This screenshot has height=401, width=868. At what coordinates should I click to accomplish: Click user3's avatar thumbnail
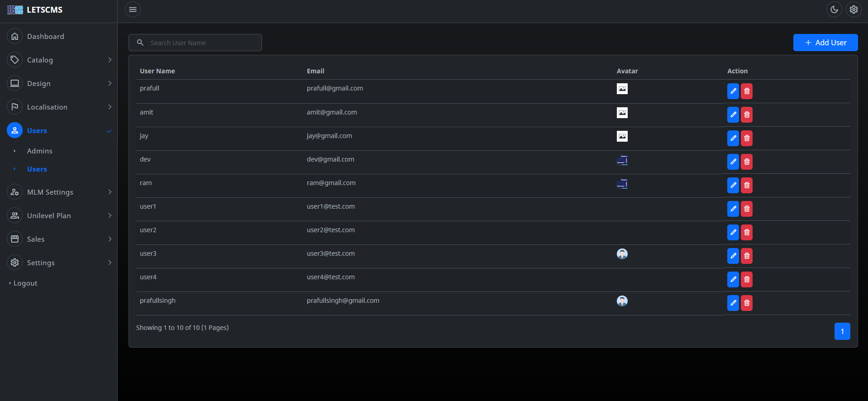[x=622, y=254]
